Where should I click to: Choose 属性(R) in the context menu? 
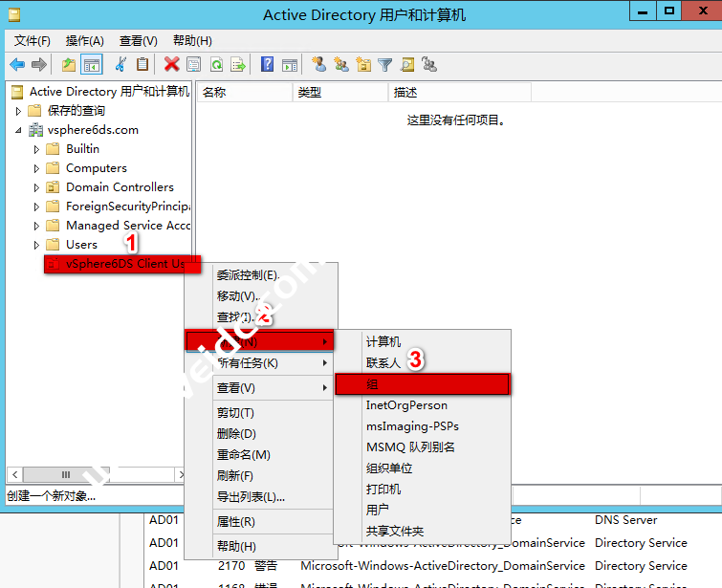click(235, 522)
